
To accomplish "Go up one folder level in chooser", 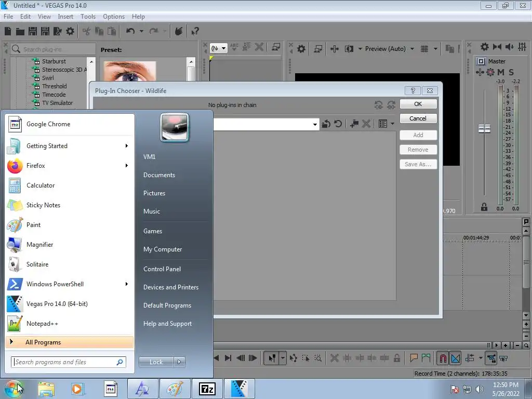I will [326, 124].
